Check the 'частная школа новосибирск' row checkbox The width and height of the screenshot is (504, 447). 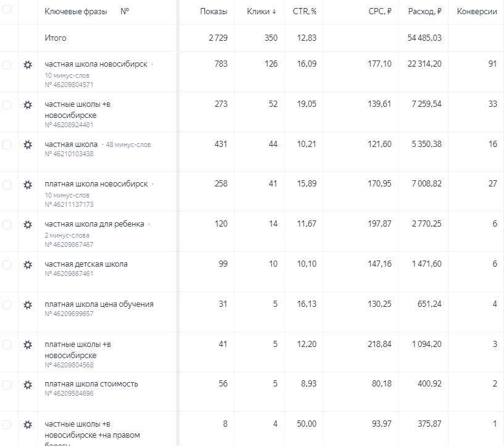[7, 65]
